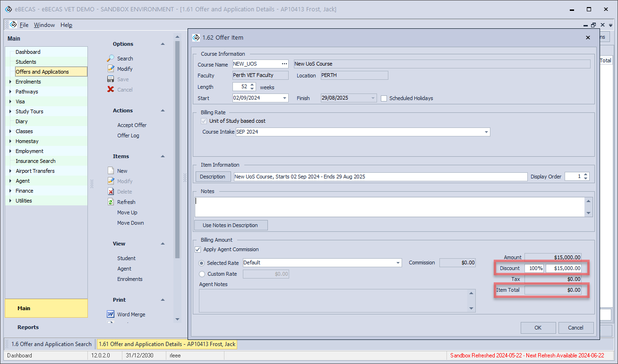Click the OK button

538,328
